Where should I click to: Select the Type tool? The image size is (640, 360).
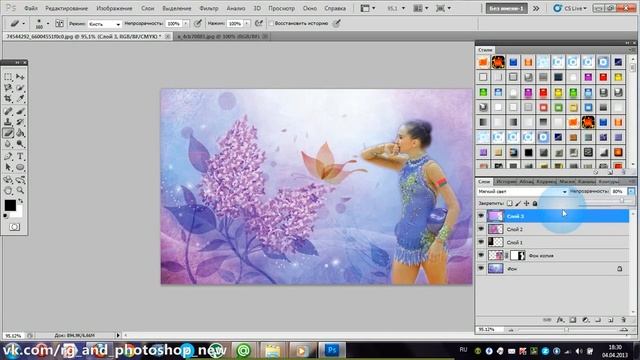point(20,156)
